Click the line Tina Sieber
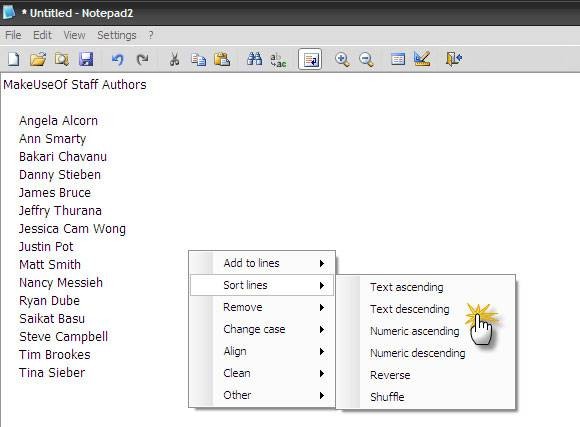 (52, 373)
